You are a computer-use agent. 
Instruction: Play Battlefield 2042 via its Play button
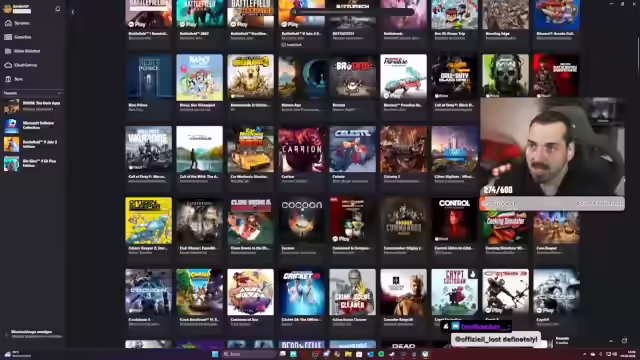point(188,24)
